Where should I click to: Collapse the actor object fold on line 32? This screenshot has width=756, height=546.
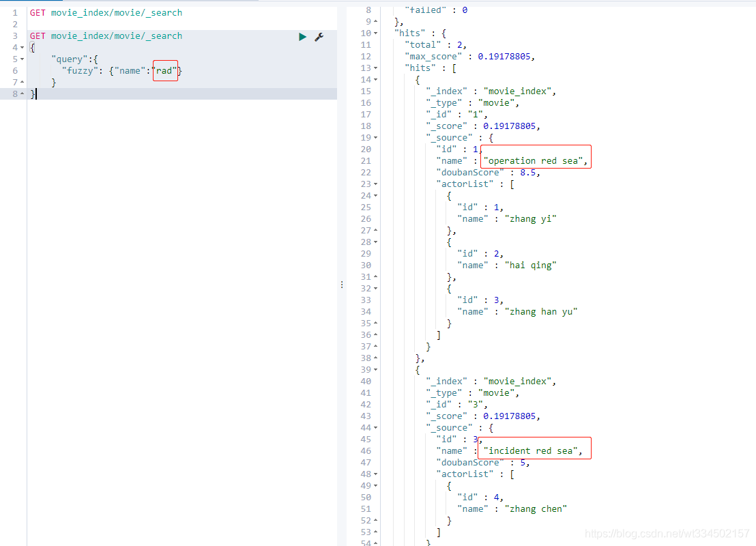pos(375,289)
